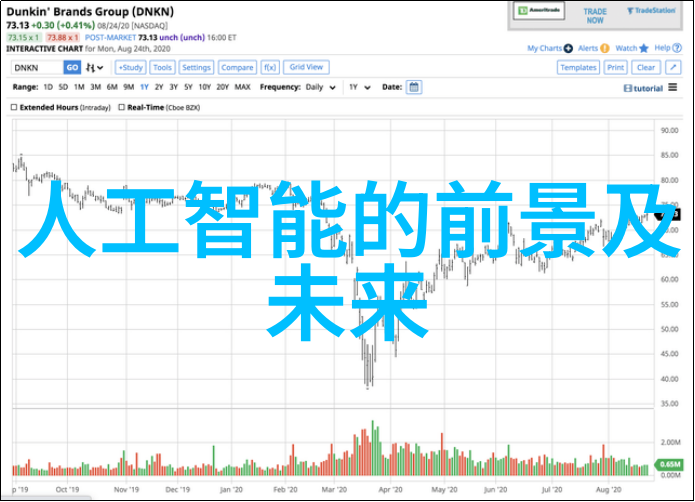Open the tutorial link
The width and height of the screenshot is (695, 502).
pos(644,89)
